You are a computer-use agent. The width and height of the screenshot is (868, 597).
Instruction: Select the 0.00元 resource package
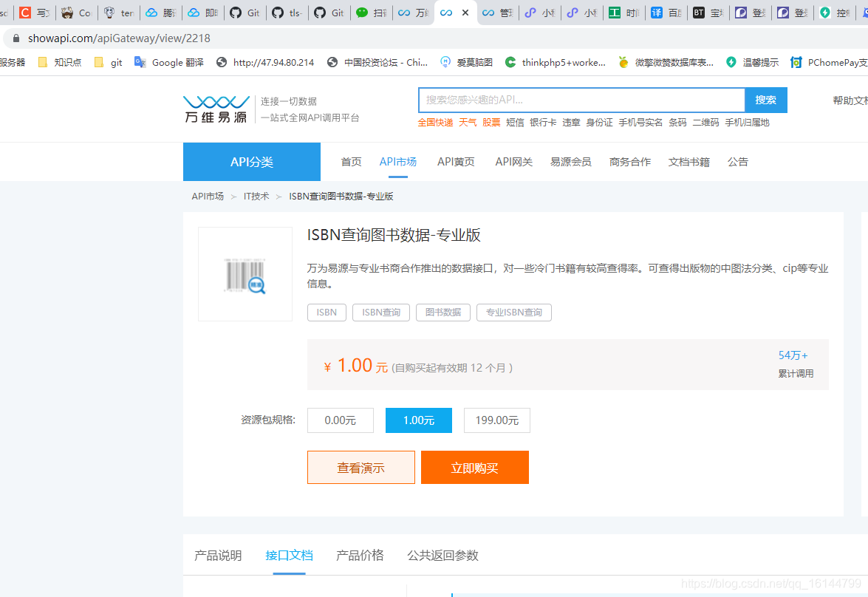(x=341, y=420)
